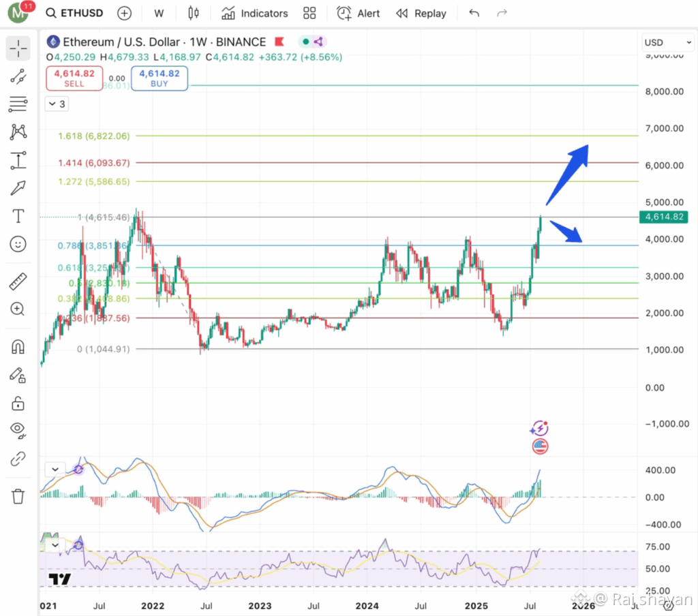Hide all drawings with eye icon
The width and height of the screenshot is (698, 616).
point(18,431)
